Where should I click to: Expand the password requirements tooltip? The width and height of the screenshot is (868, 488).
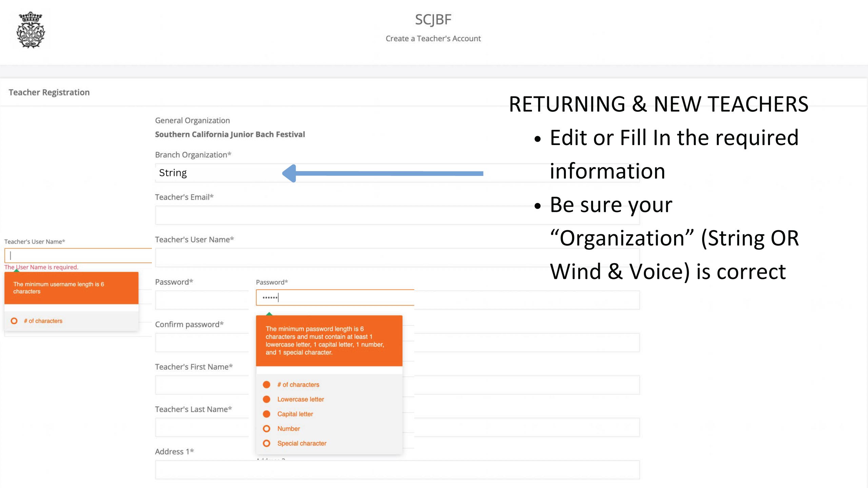328,341
